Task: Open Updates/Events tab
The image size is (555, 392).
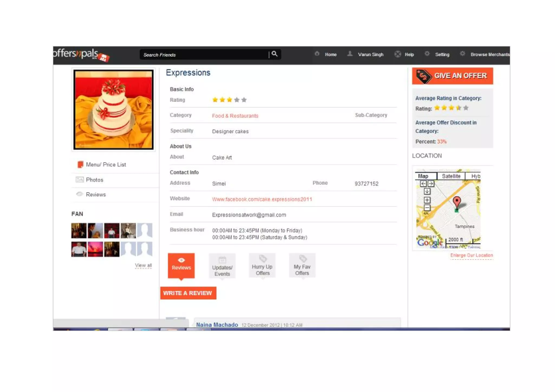Action: pos(222,266)
